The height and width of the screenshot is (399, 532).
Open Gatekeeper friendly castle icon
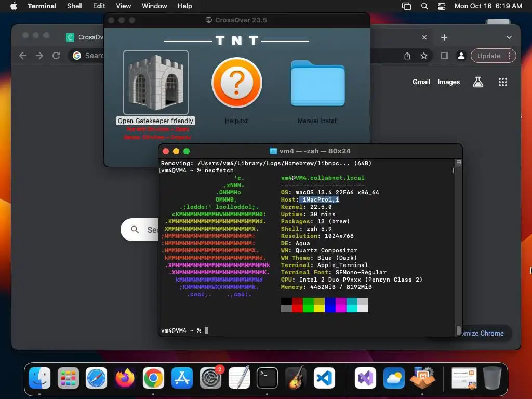pos(156,83)
